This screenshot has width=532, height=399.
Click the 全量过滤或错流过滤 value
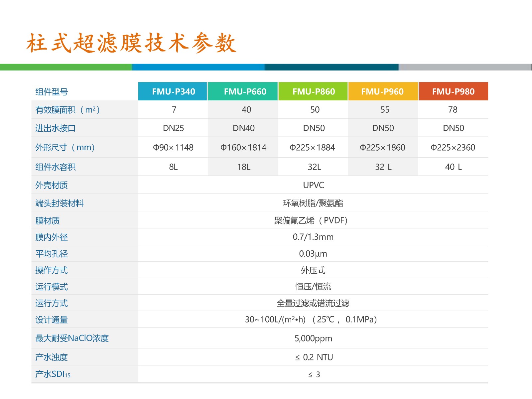point(313,303)
